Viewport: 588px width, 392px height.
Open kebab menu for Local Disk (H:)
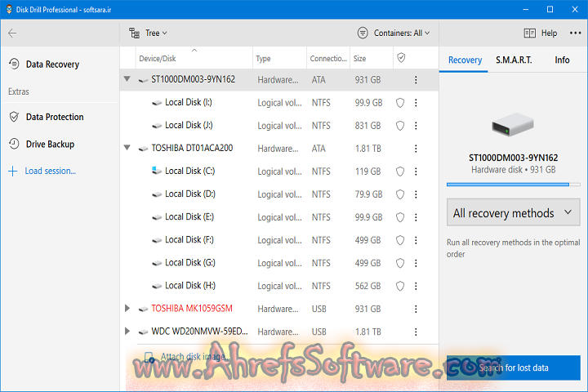tap(416, 286)
